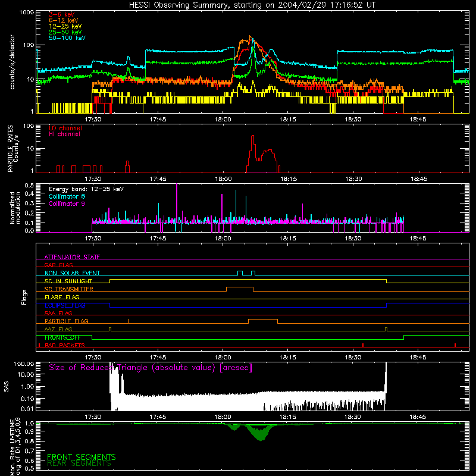This screenshot has width=476, height=476.
Task: Select the 3-6 keV legend label
Action: point(62,14)
